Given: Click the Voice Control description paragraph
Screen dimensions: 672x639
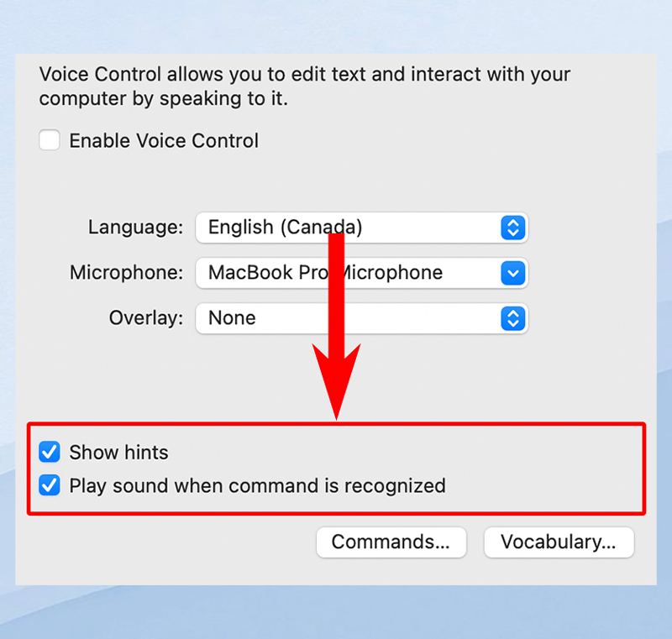Looking at the screenshot, I should pos(304,86).
